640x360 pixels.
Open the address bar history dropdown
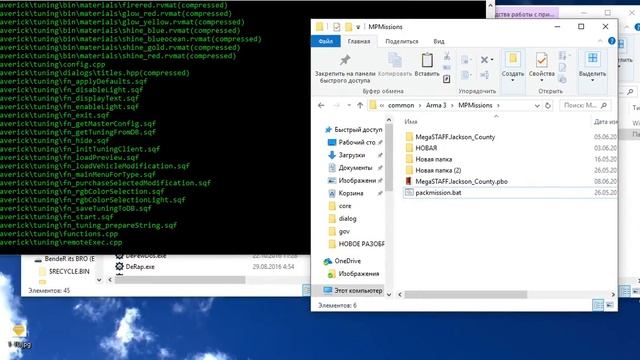click(537, 105)
